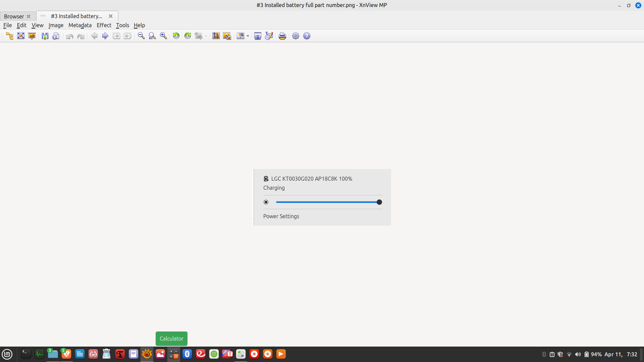
Task: Open the image viewer taskbar icon
Action: 160,354
